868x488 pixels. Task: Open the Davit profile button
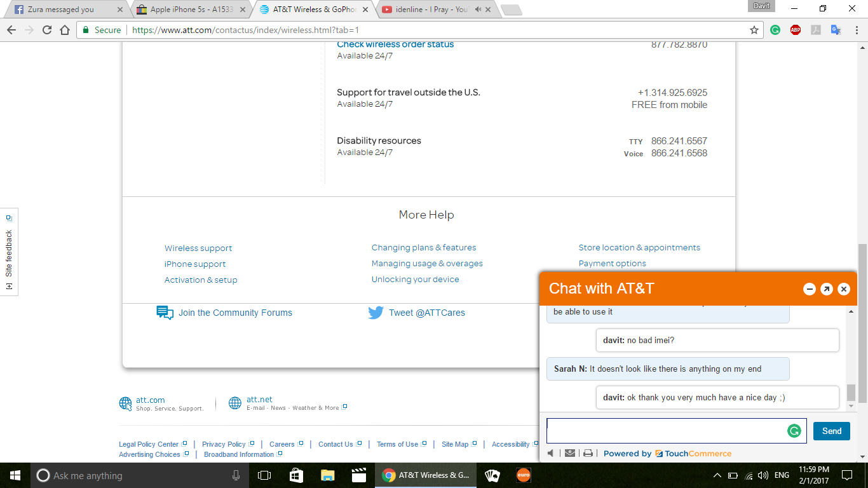[761, 6]
